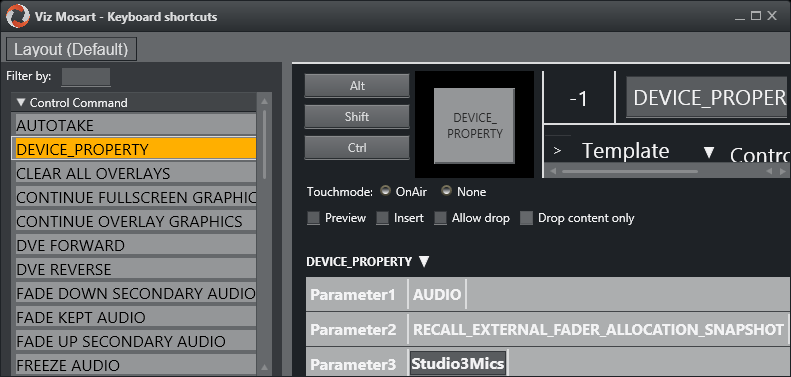Click the left arrow of template horizontal scrollbar
Viewport: 791px width, 377px height.
click(x=552, y=172)
